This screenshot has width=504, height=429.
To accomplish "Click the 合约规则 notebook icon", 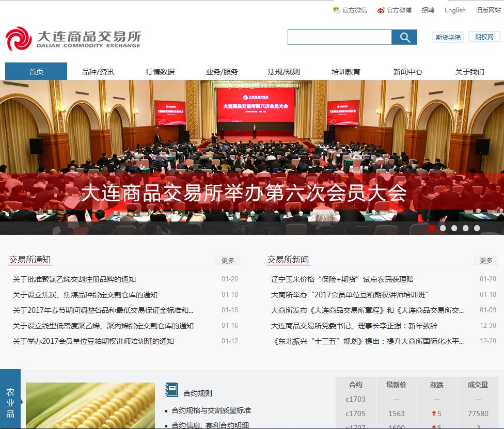I will pyautogui.click(x=171, y=390).
